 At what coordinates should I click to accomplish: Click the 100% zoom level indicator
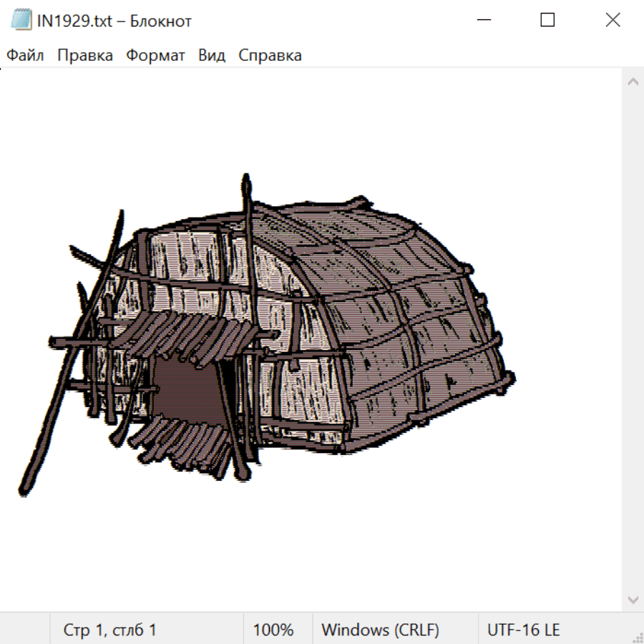[273, 630]
